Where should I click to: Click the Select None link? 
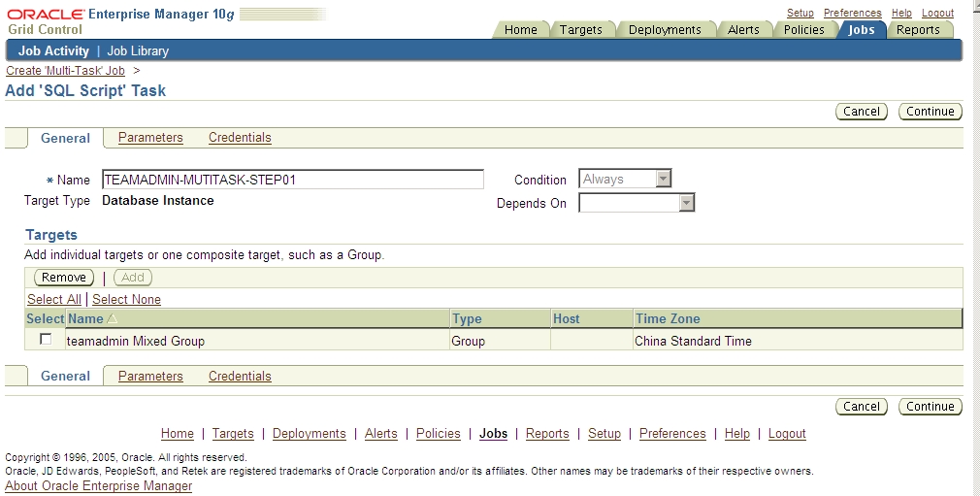(x=126, y=299)
